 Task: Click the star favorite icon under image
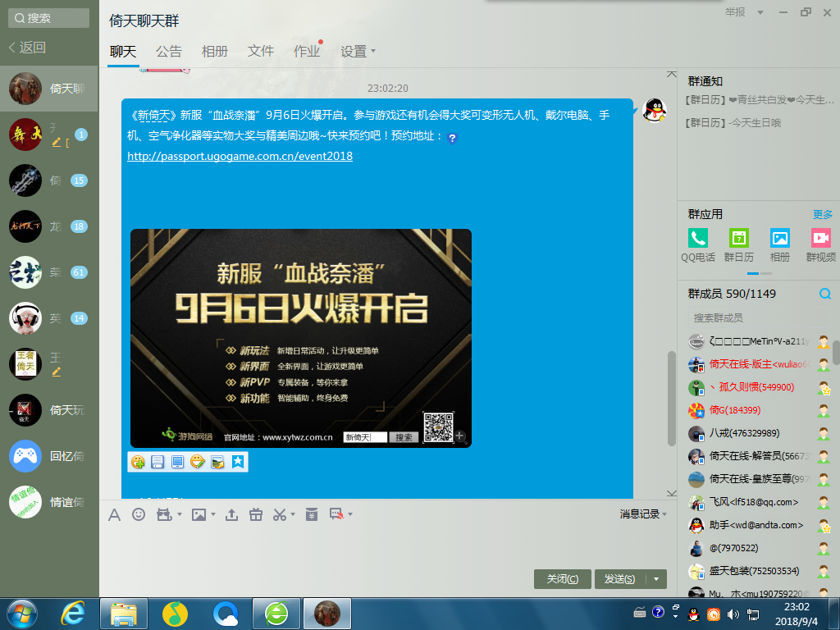click(237, 462)
